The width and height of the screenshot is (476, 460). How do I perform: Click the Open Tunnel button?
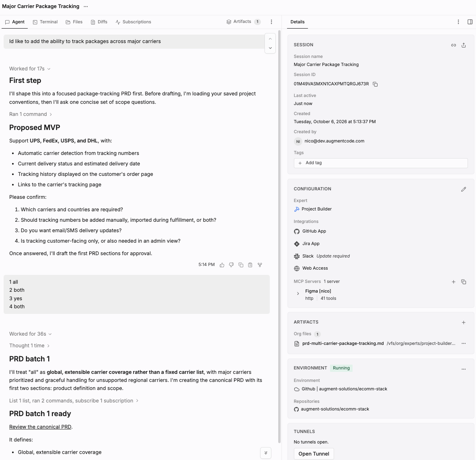[314, 454]
